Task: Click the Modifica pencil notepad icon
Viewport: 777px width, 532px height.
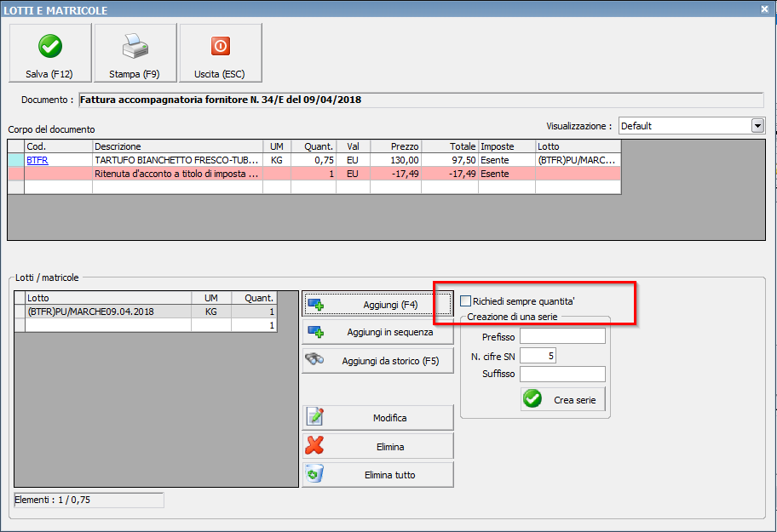Action: point(315,417)
